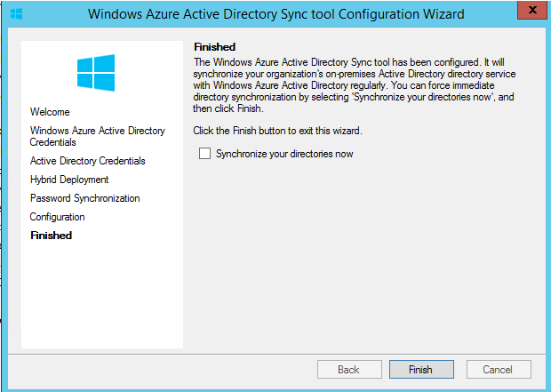This screenshot has width=551, height=392.
Task: Open the Hybrid Deployment step
Action: [69, 180]
